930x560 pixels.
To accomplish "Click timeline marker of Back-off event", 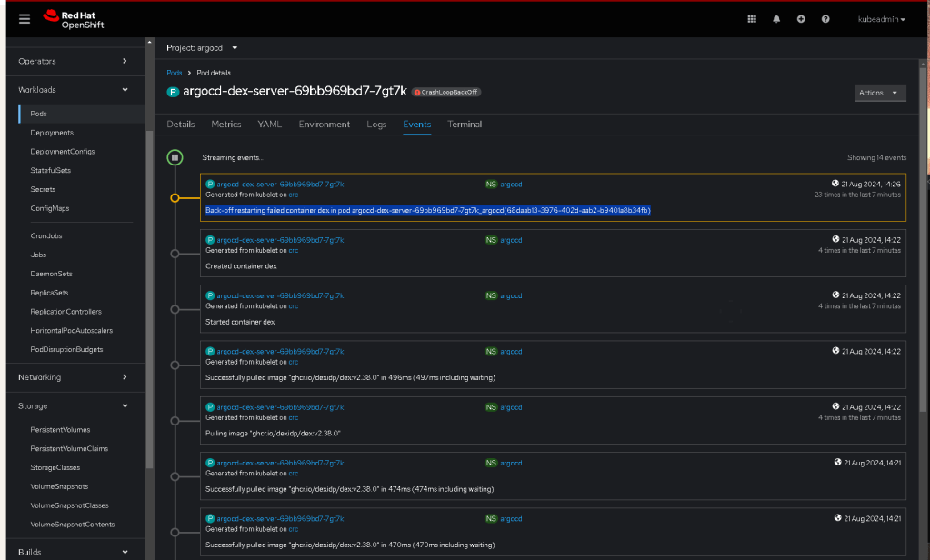I will point(175,198).
